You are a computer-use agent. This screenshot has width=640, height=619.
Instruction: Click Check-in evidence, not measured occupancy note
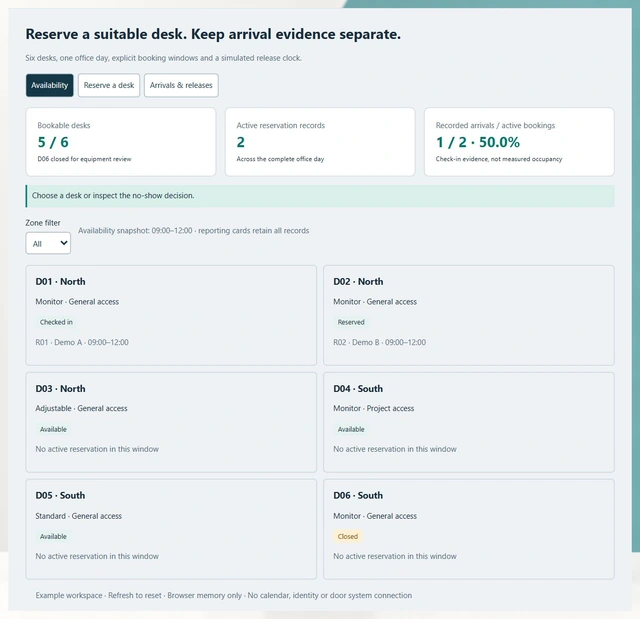(x=499, y=159)
